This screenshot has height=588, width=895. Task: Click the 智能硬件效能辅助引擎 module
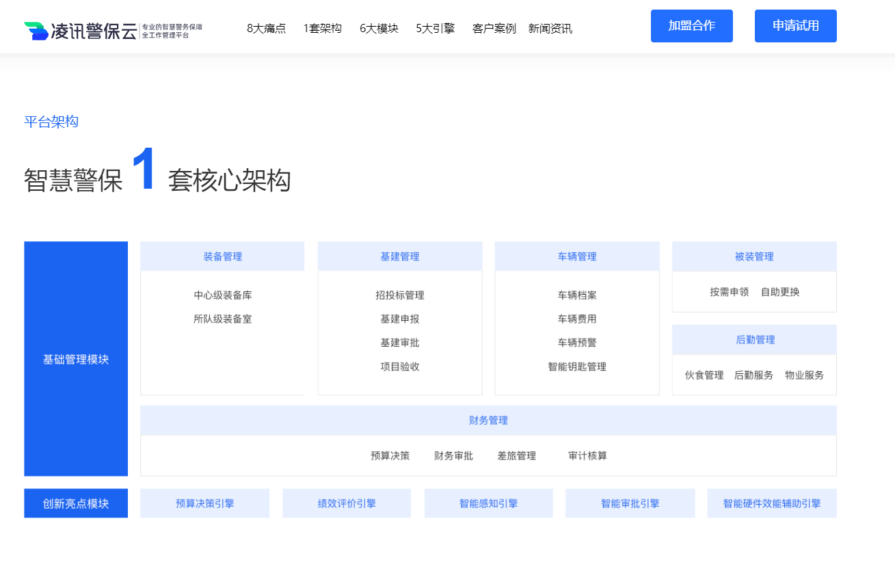(x=772, y=503)
